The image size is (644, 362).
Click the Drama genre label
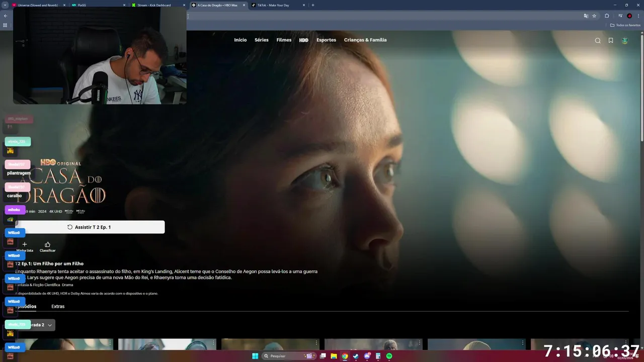[x=67, y=285]
